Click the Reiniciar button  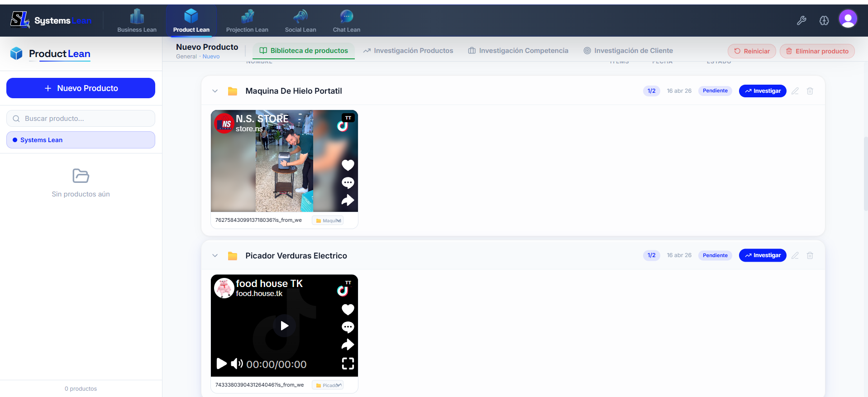(x=752, y=51)
